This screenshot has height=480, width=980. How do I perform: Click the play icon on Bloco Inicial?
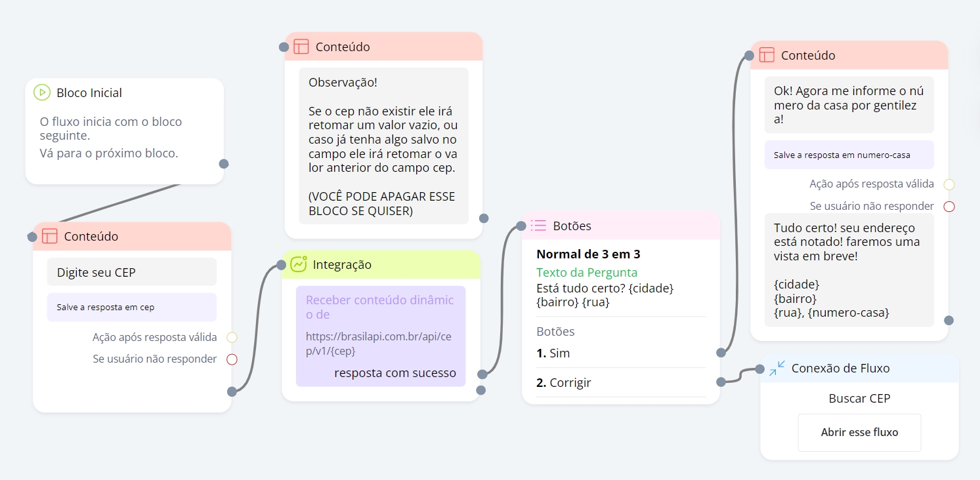[42, 92]
